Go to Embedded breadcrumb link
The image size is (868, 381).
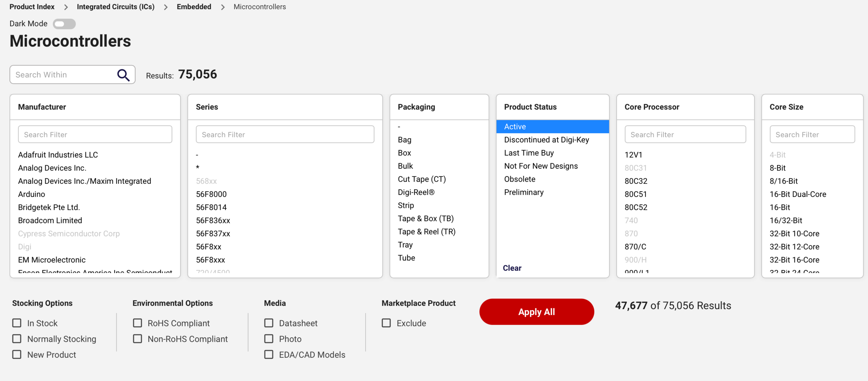(194, 7)
